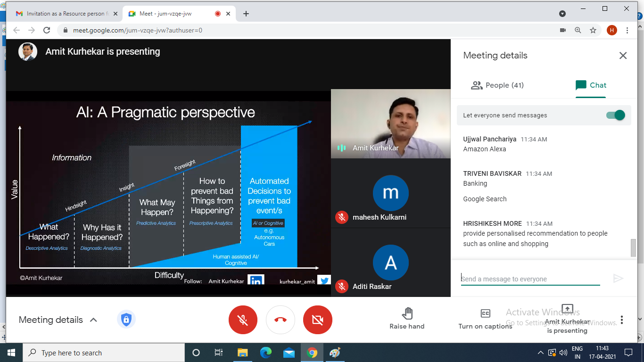Click the bookmark star icon in the address bar
Image resolution: width=644 pixels, height=362 pixels.
tap(593, 30)
